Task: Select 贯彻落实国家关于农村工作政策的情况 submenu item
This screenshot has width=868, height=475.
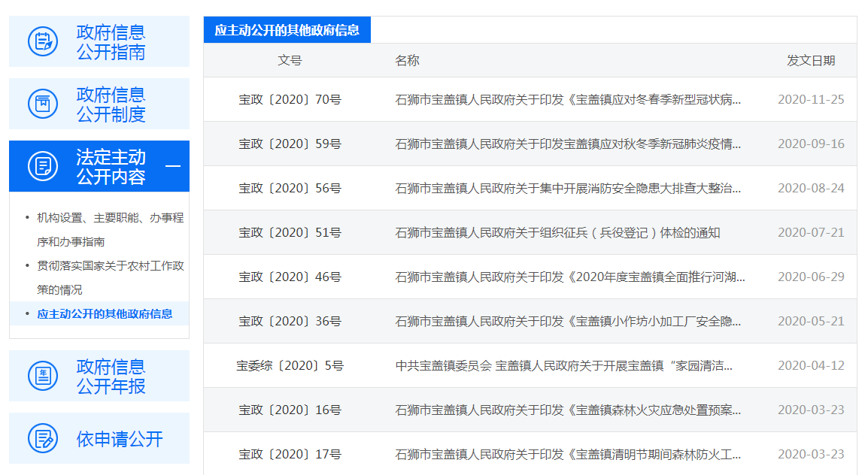Action: pyautogui.click(x=110, y=277)
